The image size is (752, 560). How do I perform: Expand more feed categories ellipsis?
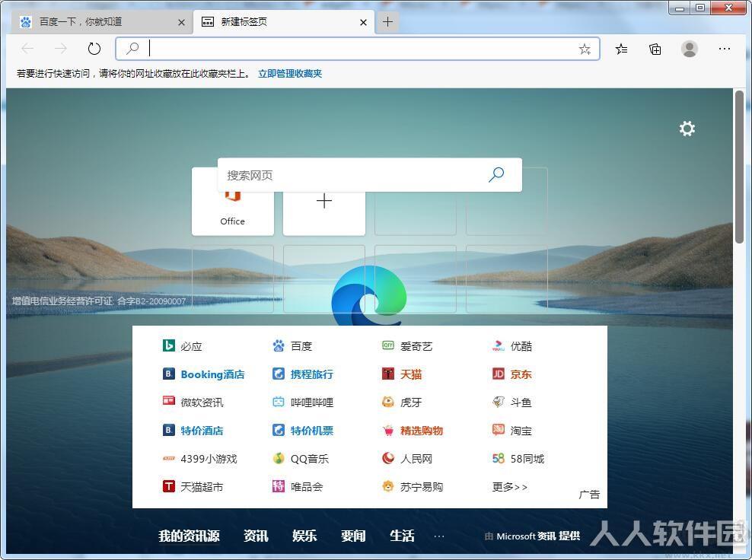point(439,536)
